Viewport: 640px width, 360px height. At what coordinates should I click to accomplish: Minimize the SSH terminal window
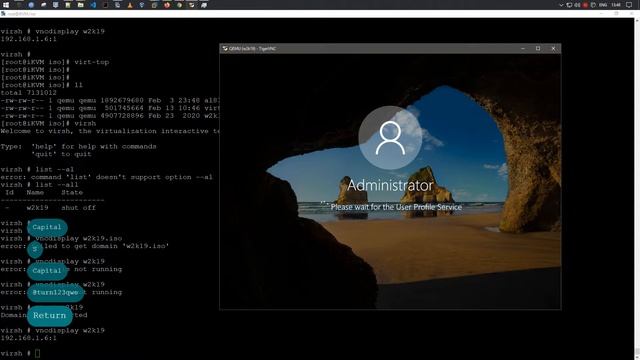tap(601, 14)
